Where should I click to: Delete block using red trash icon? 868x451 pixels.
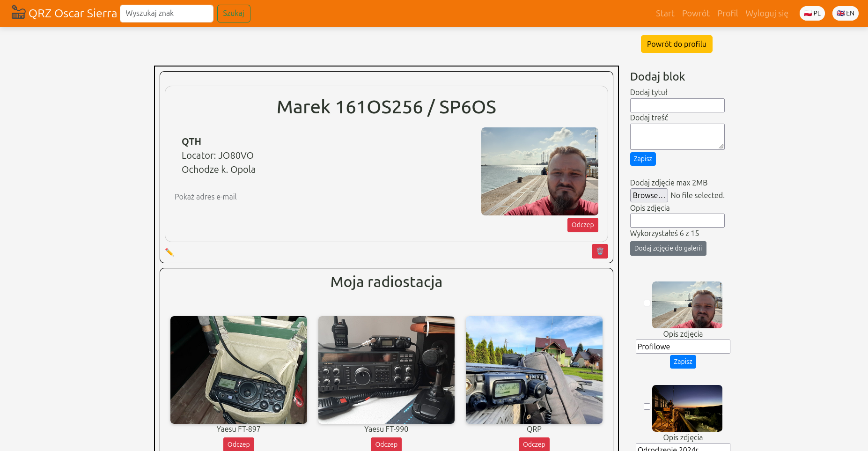599,251
